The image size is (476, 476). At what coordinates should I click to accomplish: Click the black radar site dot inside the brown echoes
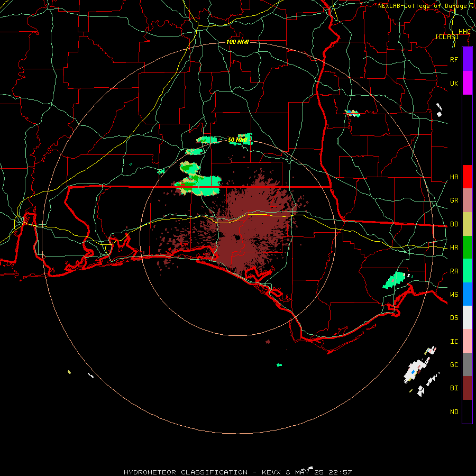pos(237,237)
